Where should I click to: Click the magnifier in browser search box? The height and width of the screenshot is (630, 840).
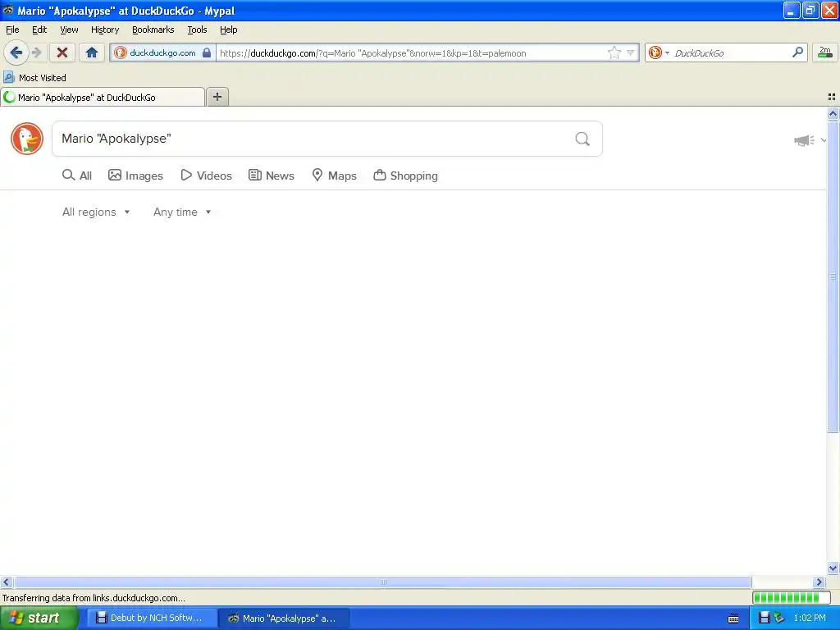tap(797, 52)
